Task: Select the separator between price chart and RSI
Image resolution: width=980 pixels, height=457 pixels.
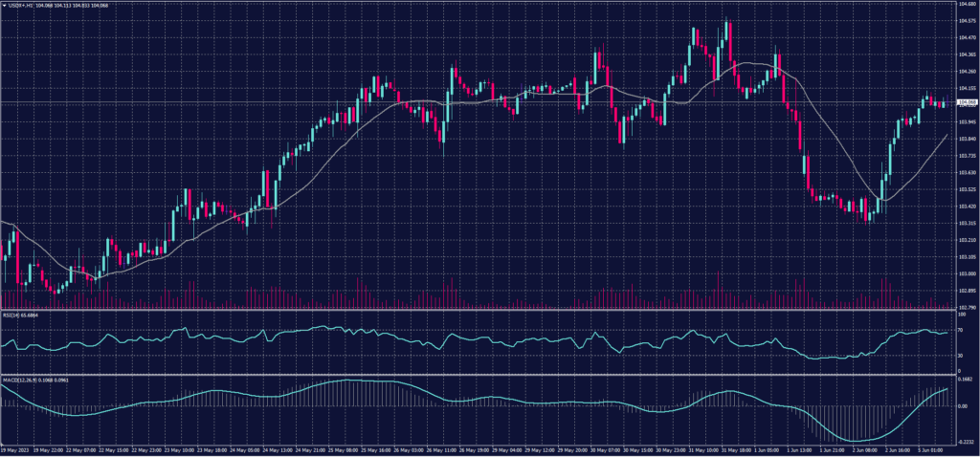Action: coord(479,310)
